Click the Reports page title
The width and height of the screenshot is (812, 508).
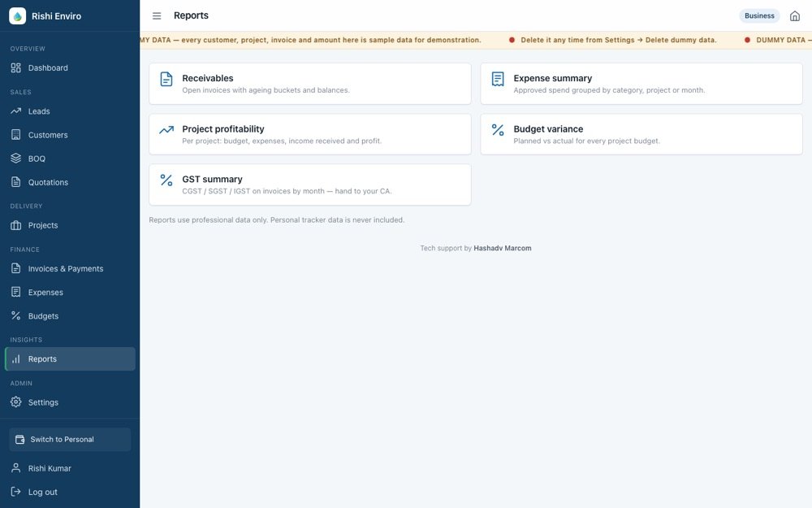[x=191, y=15]
